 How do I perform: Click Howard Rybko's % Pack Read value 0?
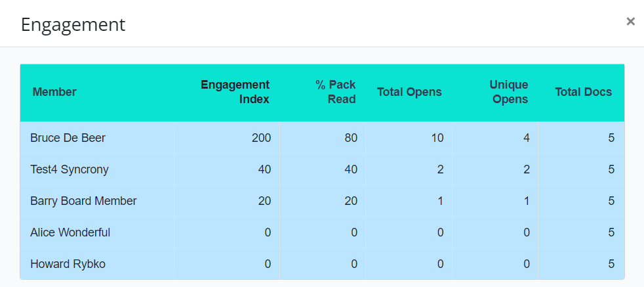pos(354,264)
